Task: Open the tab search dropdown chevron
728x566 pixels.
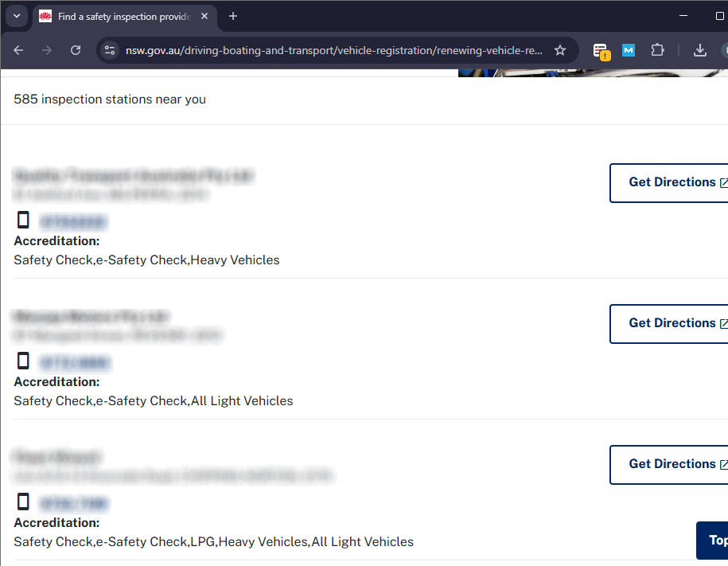Action: (16, 16)
